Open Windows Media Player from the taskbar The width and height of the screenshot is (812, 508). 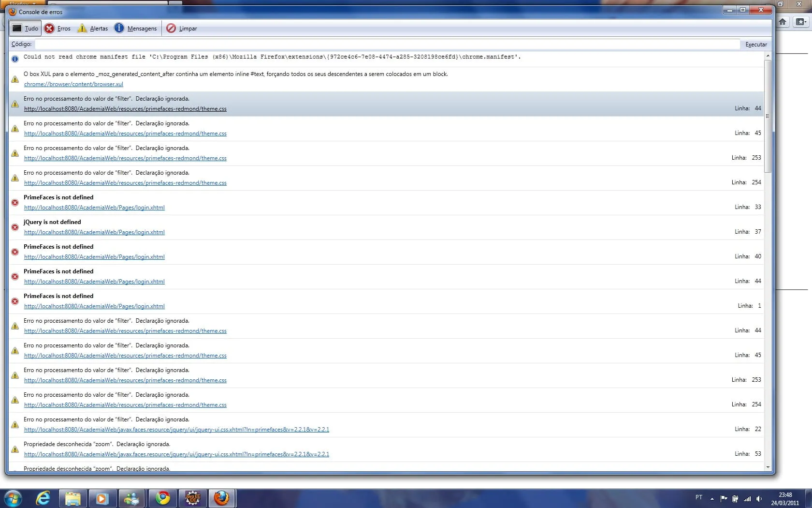pos(102,498)
